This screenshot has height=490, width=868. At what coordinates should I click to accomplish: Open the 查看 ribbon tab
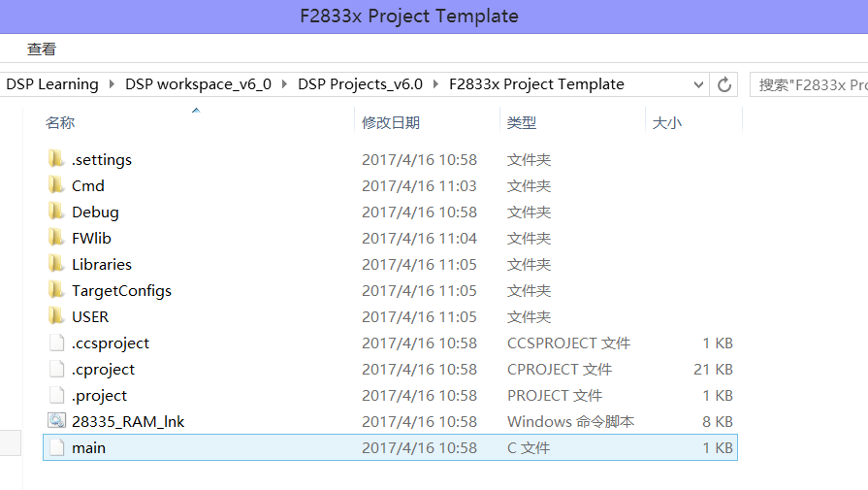pos(42,49)
